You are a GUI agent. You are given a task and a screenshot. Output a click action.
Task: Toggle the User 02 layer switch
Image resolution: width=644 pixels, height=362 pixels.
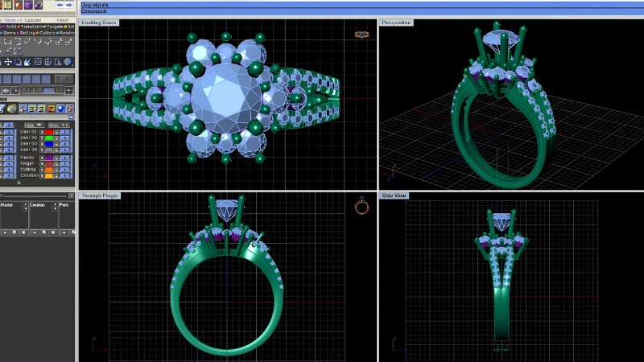coord(64,138)
